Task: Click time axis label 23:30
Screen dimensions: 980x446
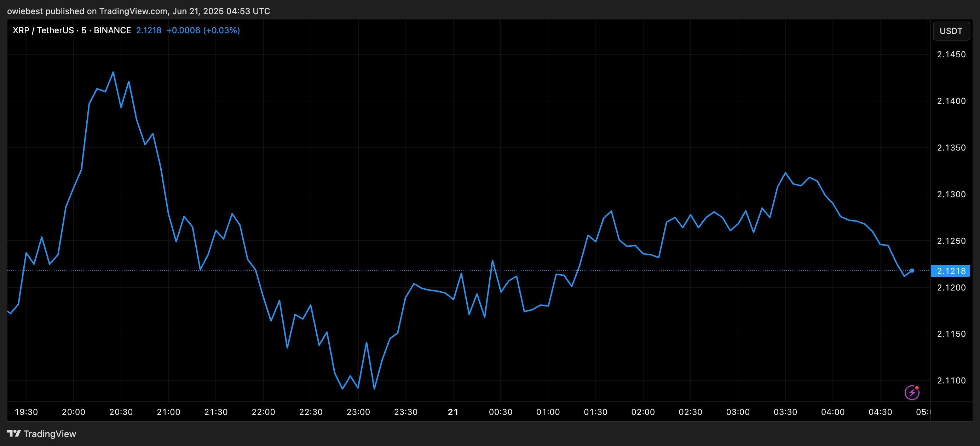Action: click(406, 412)
